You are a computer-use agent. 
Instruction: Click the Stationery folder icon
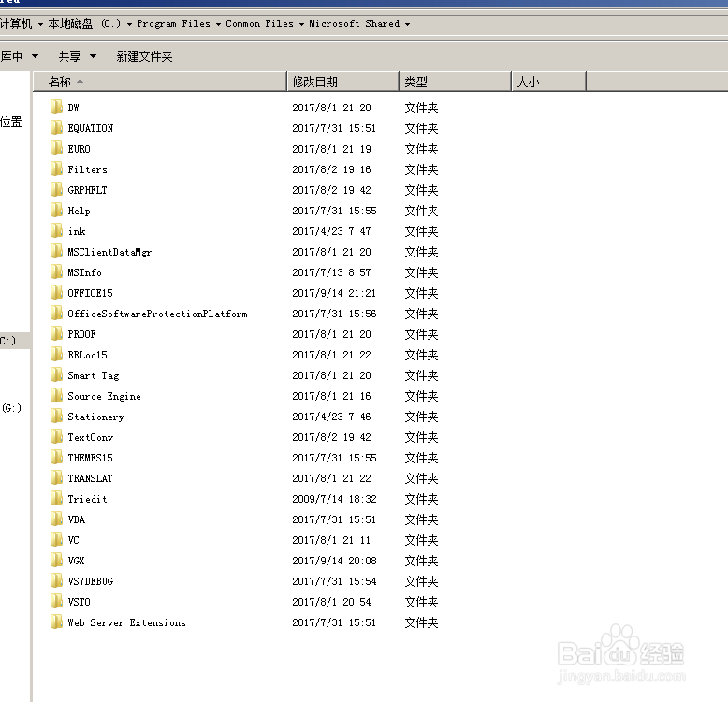click(x=56, y=416)
